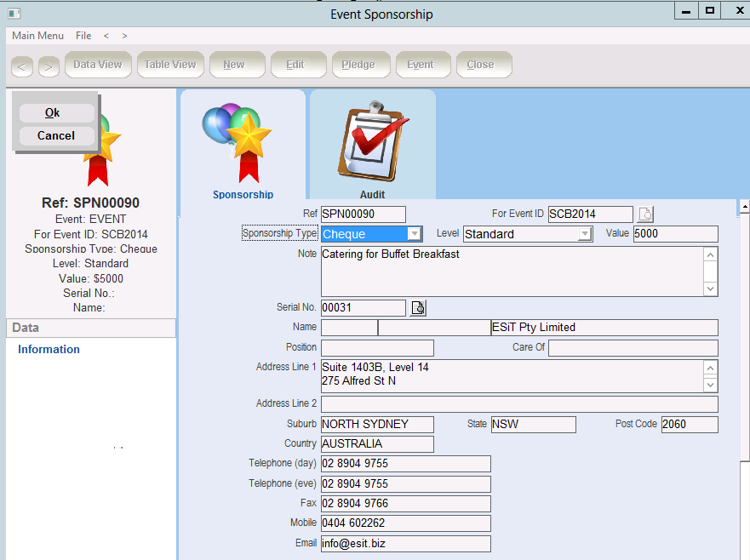
Task: Click lookup icon next to Serial No.
Action: 418,308
